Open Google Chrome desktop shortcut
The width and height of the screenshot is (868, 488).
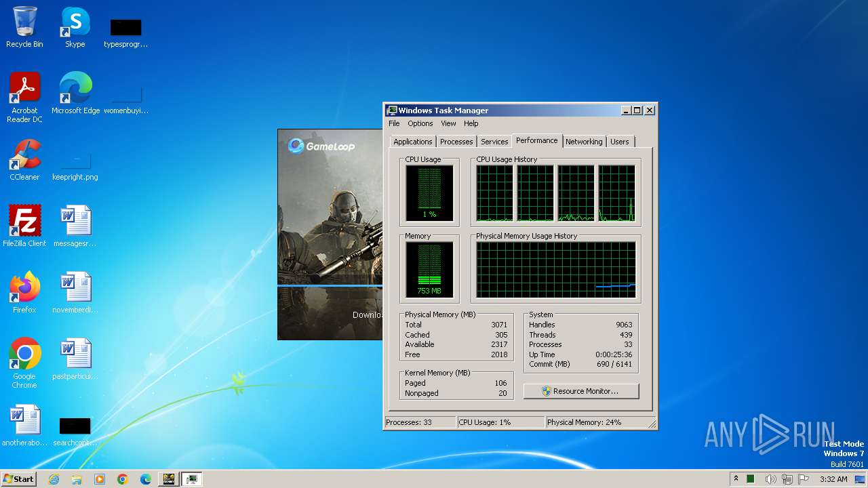pyautogui.click(x=24, y=363)
